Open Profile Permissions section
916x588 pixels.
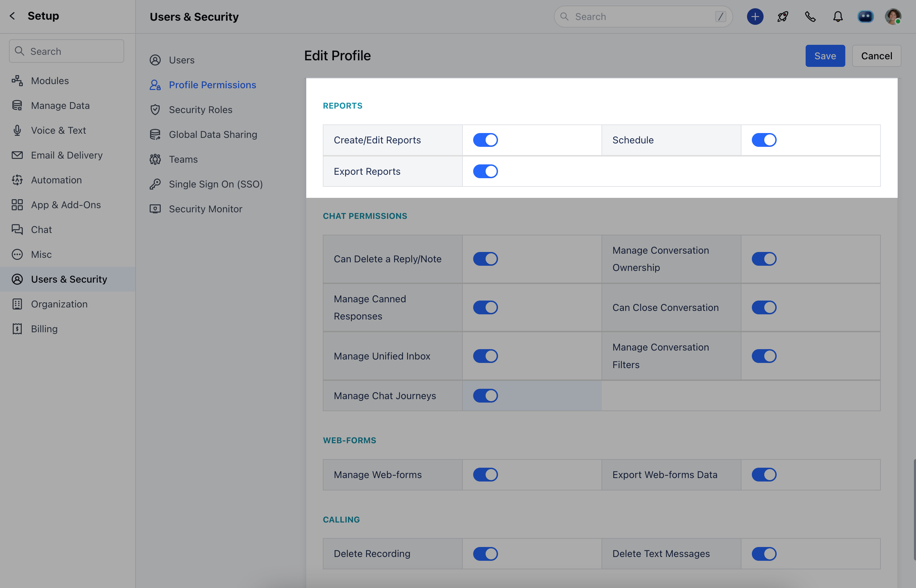pos(212,85)
